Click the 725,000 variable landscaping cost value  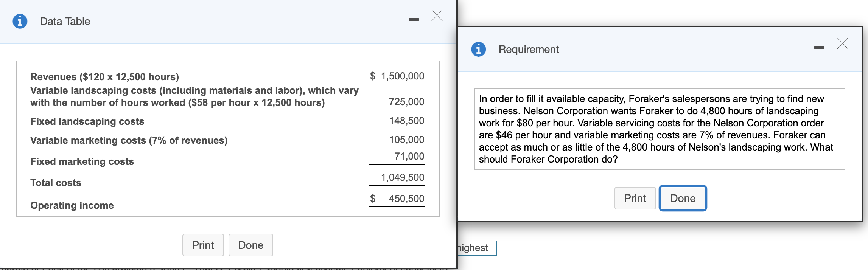click(407, 102)
